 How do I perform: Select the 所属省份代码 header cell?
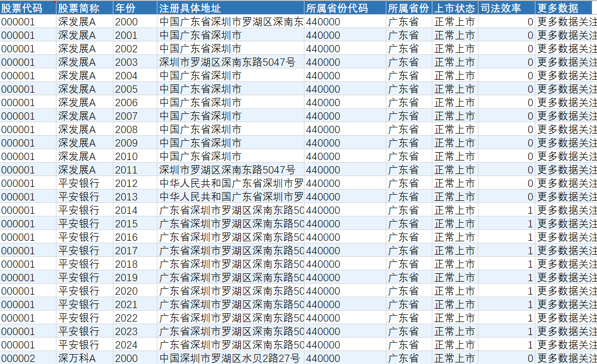[x=345, y=8]
